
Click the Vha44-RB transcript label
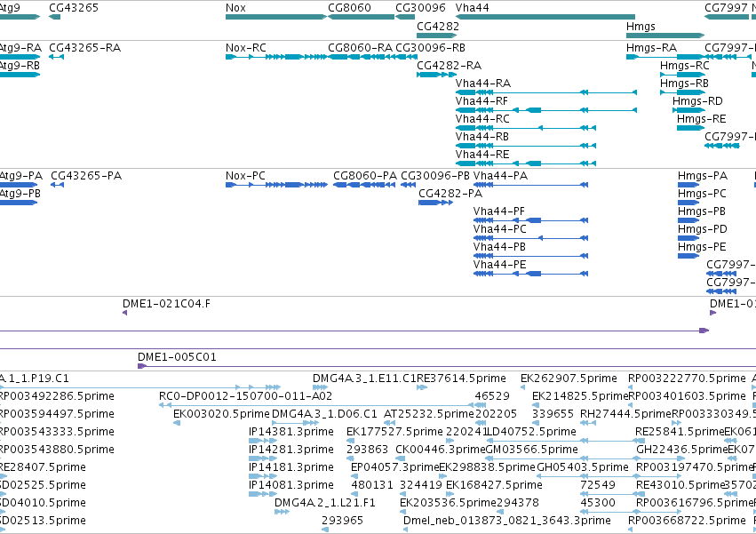[482, 137]
